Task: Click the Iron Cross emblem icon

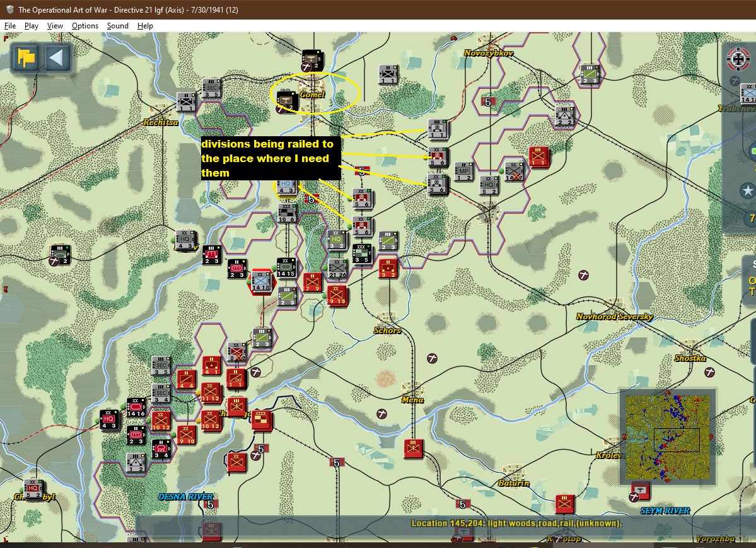Action: tap(738, 59)
